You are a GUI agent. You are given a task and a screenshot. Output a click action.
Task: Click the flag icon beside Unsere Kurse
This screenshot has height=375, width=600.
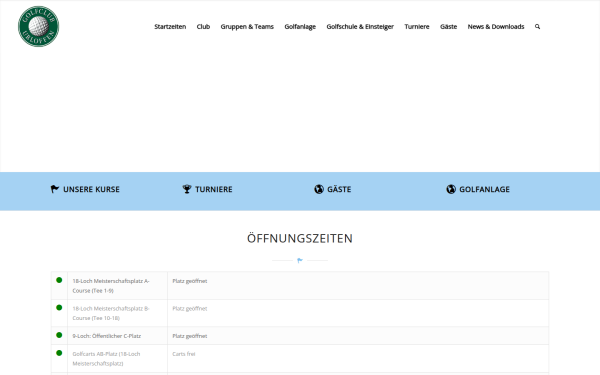coord(55,189)
